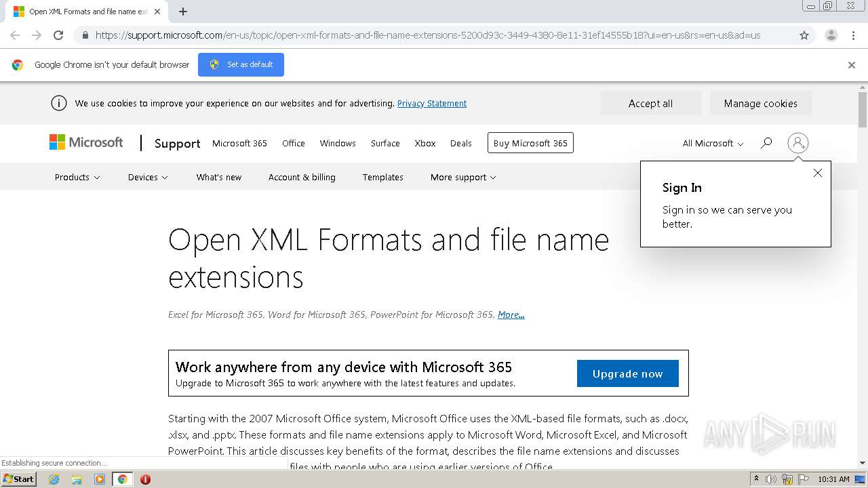Image resolution: width=868 pixels, height=488 pixels.
Task: Click the scrollbar down arrow
Action: [x=863, y=463]
